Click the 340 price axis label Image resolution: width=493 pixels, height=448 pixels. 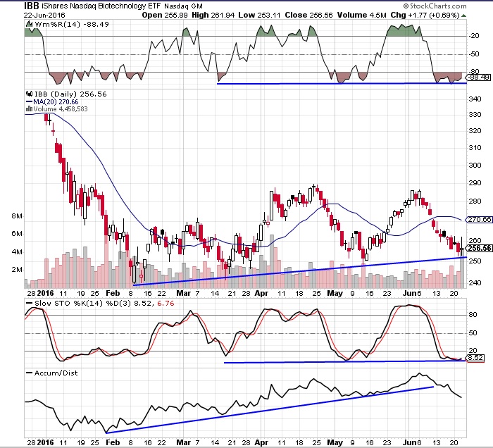click(475, 99)
